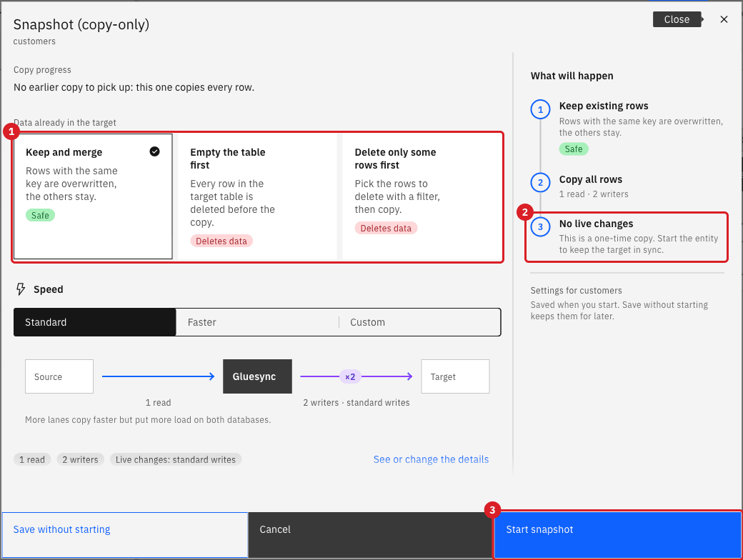Click Deletes data badge under Delete only some rows
The width and height of the screenshot is (743, 560).
tap(386, 229)
